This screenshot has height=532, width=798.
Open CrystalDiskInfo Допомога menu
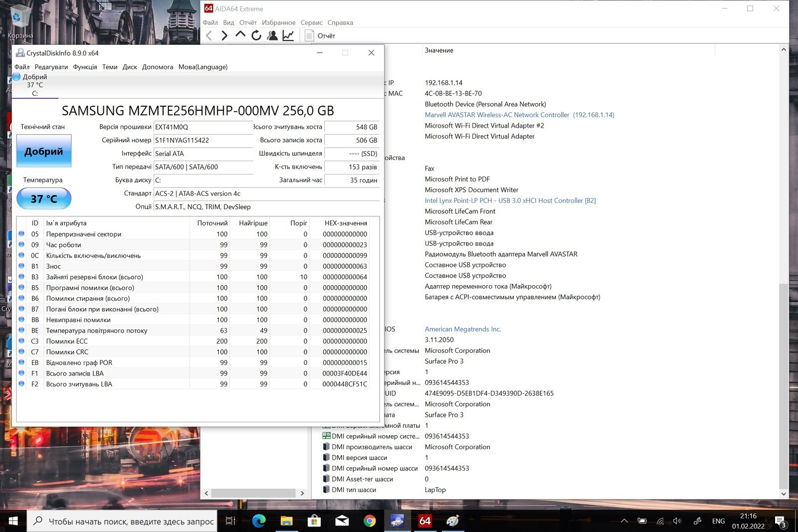158,67
